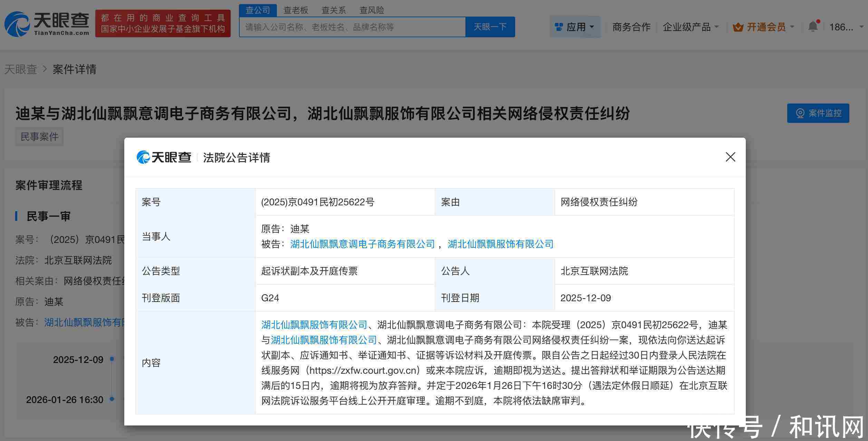
Task: Open the 商务合作 menu item
Action: coord(631,27)
